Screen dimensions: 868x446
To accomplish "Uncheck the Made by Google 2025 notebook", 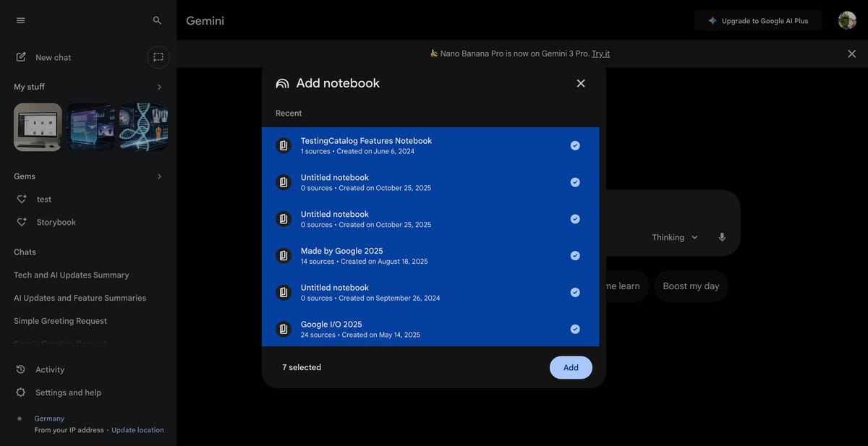I will pos(575,255).
